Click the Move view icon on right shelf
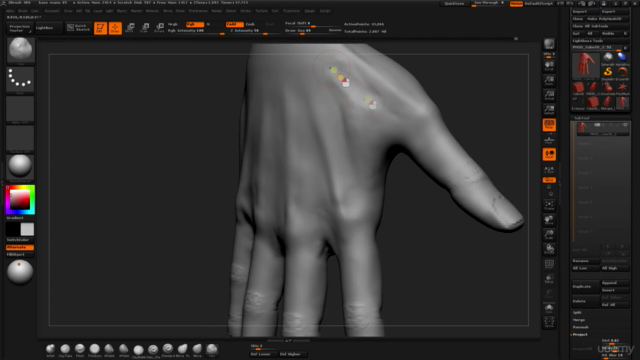Image resolution: width=640 pixels, height=360 pixels. [549, 220]
